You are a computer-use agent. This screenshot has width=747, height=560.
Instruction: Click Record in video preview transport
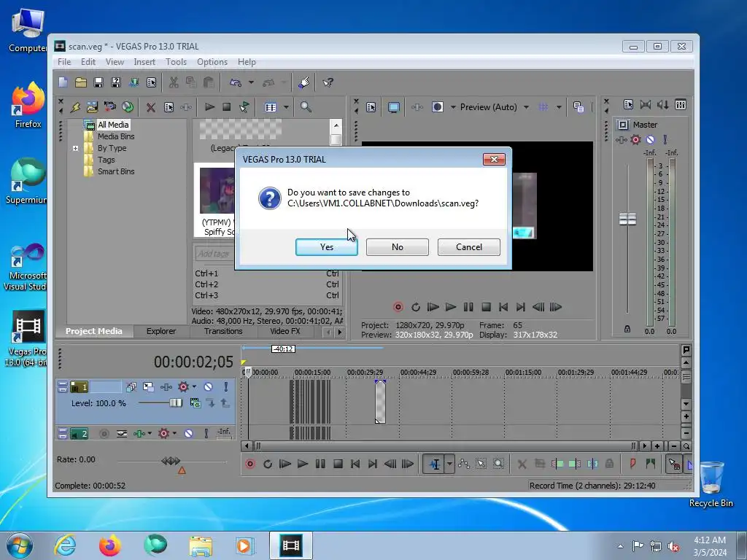coord(398,307)
